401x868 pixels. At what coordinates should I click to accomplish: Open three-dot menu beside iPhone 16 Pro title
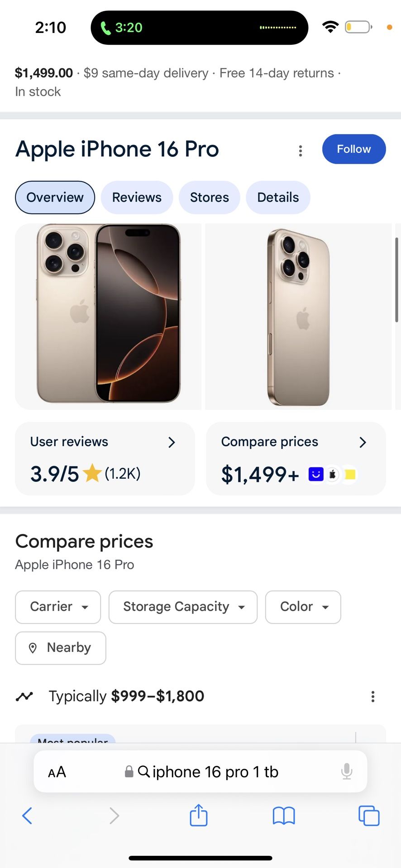pos(301,151)
